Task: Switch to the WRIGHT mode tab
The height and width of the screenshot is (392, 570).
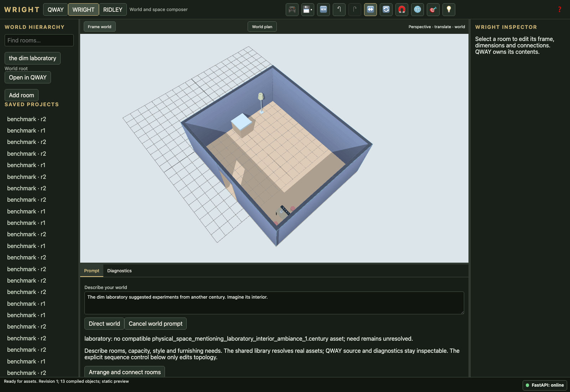Action: point(83,10)
